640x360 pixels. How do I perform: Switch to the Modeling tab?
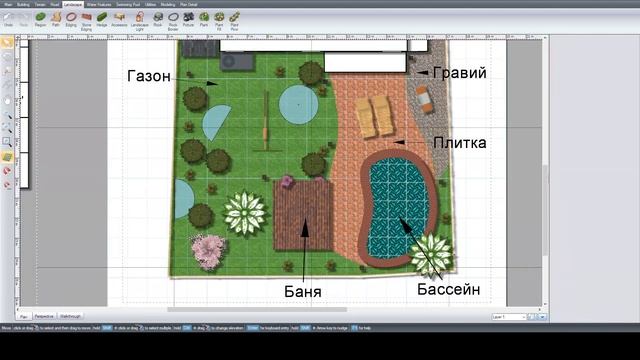168,4
